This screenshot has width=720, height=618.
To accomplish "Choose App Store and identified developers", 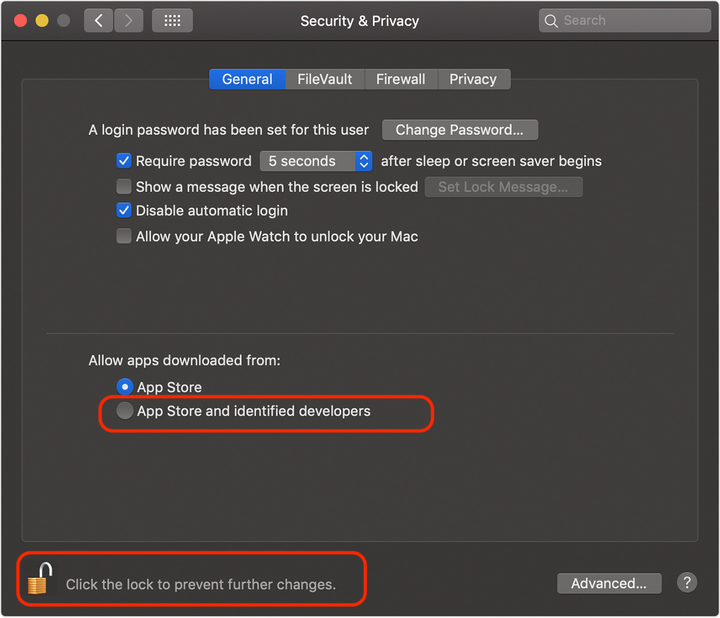I will (124, 411).
